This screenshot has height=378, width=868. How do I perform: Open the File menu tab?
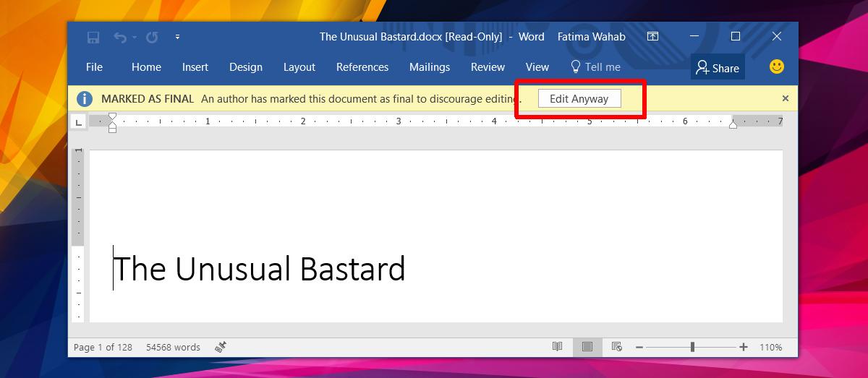click(94, 66)
